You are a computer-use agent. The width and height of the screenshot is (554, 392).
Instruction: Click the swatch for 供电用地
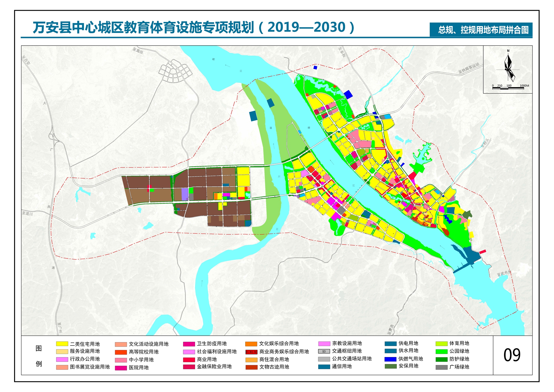pyautogui.click(x=390, y=344)
